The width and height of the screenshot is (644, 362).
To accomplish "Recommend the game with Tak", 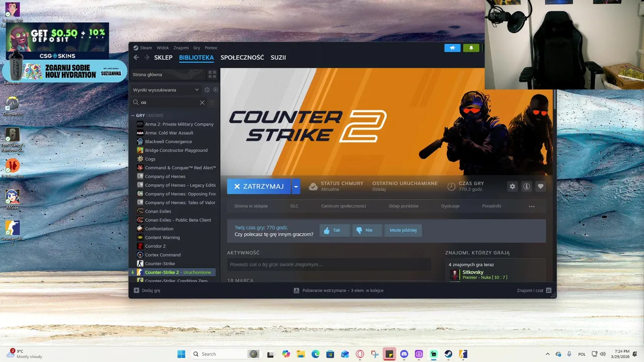I will pos(334,230).
